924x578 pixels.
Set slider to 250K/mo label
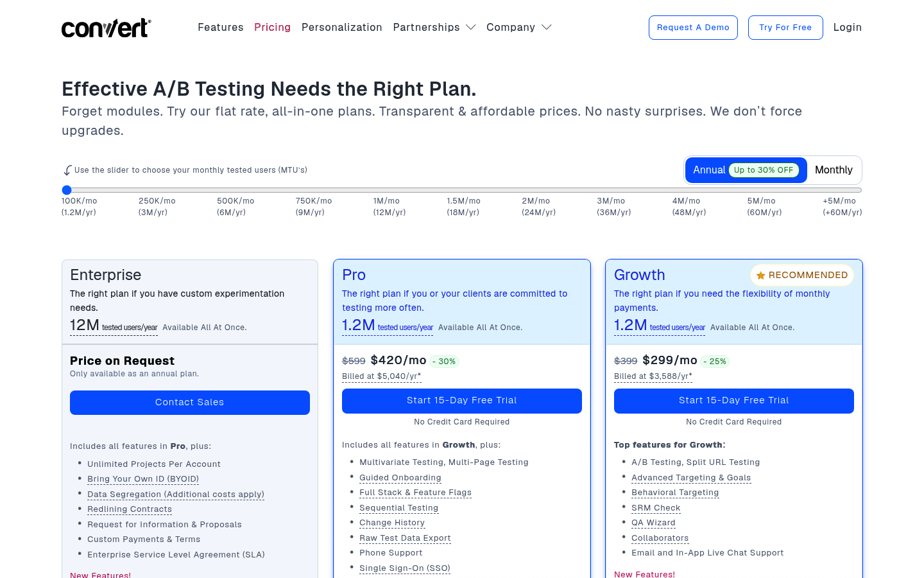pyautogui.click(x=157, y=207)
